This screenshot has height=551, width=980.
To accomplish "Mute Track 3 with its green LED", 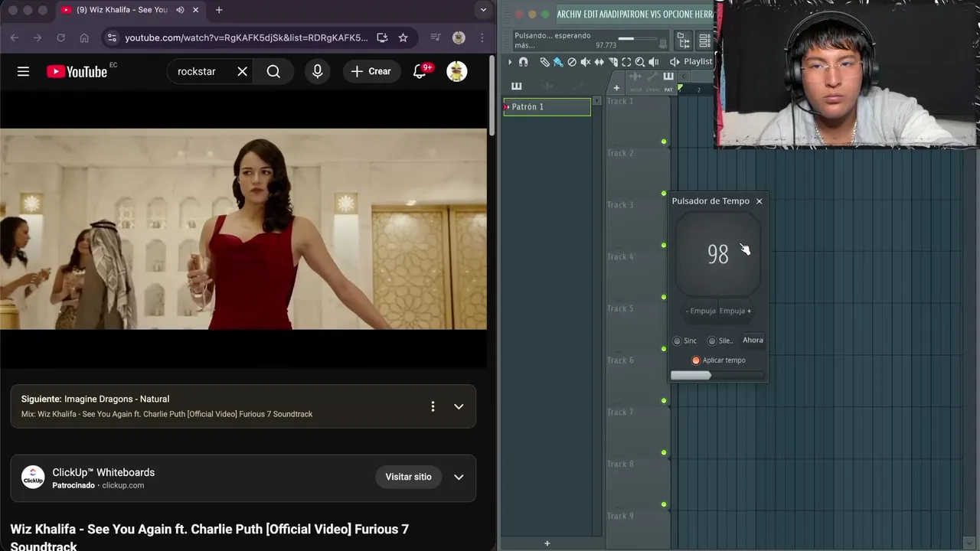I will coord(664,245).
